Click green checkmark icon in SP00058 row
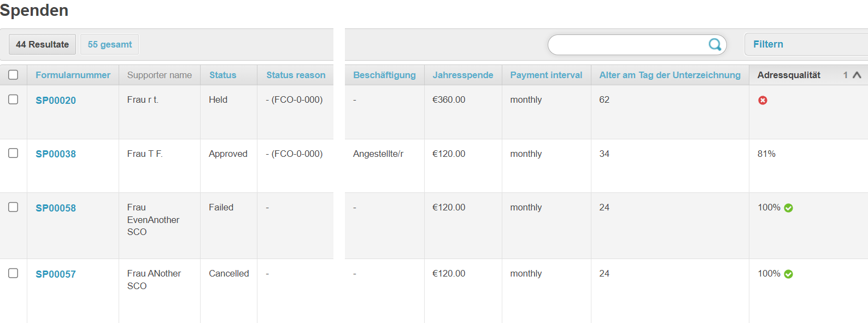The height and width of the screenshot is (323, 868). [x=788, y=208]
